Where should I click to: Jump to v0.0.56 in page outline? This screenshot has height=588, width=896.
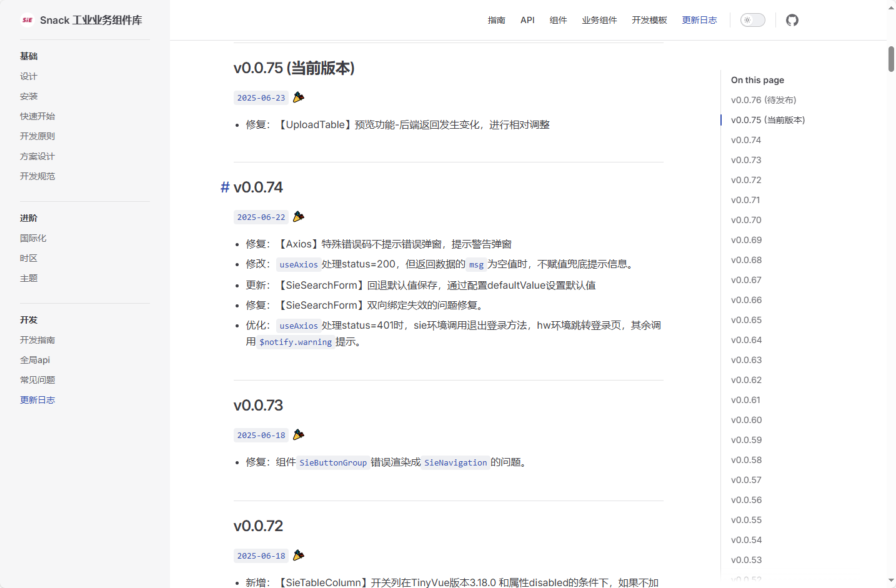(x=746, y=500)
